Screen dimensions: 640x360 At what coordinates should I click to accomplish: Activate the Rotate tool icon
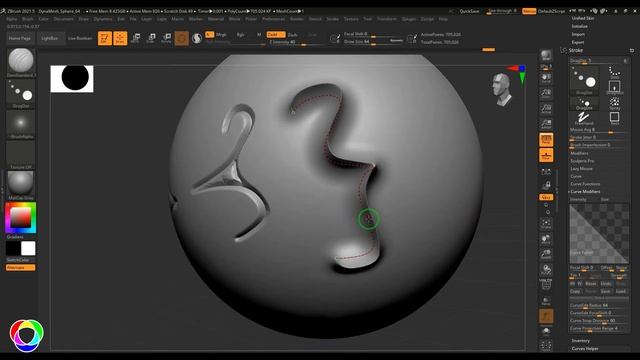pos(166,38)
